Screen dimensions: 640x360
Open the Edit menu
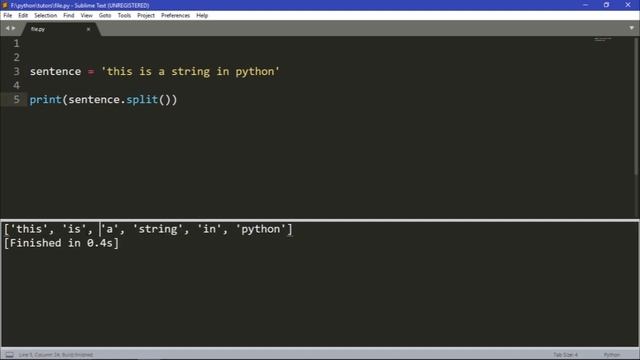23,16
